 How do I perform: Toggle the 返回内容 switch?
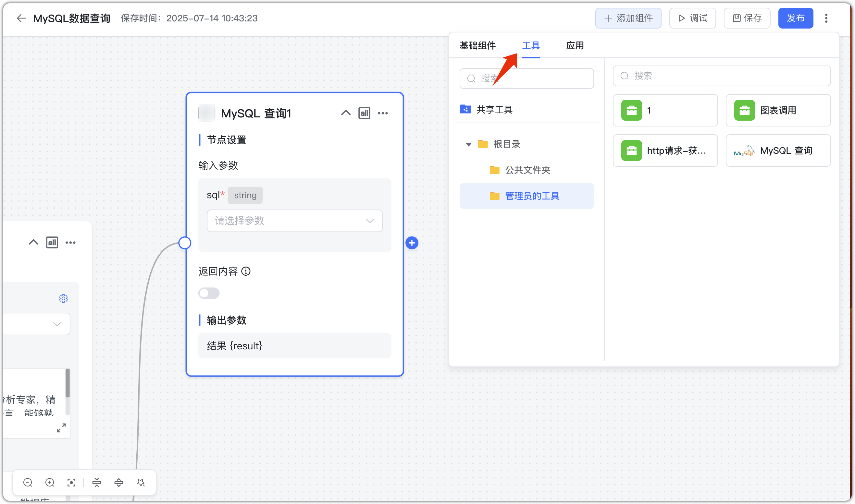pyautogui.click(x=209, y=293)
